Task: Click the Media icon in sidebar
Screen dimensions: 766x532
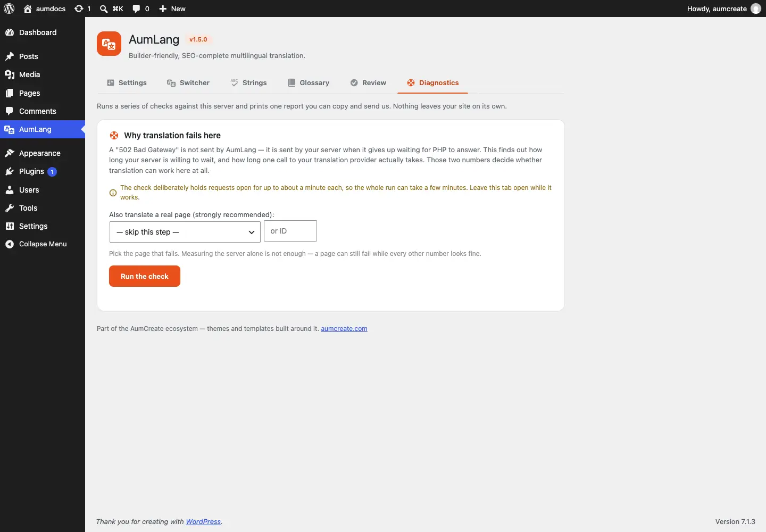Action: point(10,74)
